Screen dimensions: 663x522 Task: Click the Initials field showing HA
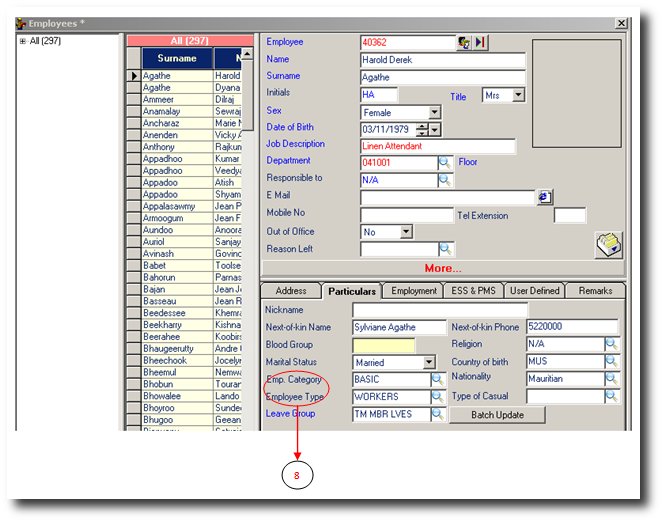[x=379, y=95]
